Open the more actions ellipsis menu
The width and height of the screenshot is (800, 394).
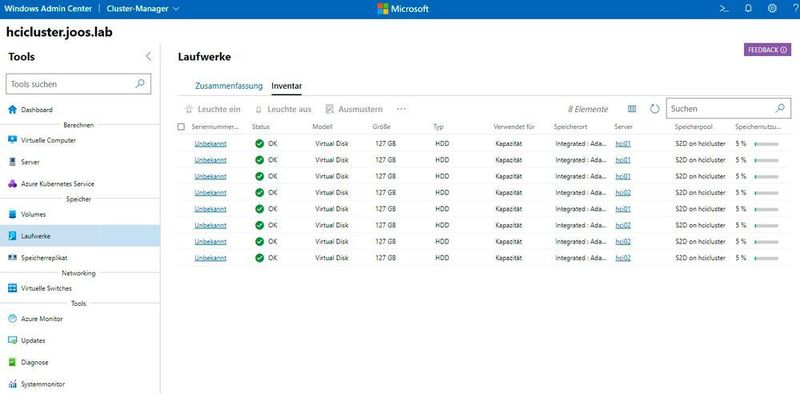coord(401,109)
